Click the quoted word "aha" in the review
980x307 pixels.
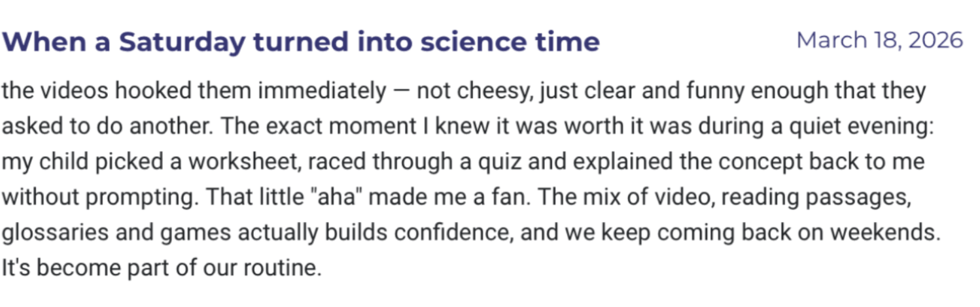pyautogui.click(x=337, y=197)
